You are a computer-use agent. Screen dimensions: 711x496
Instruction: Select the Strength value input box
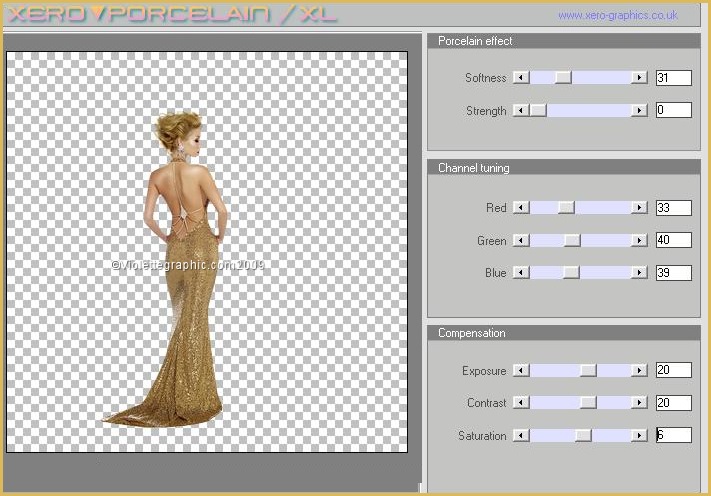[x=673, y=111]
